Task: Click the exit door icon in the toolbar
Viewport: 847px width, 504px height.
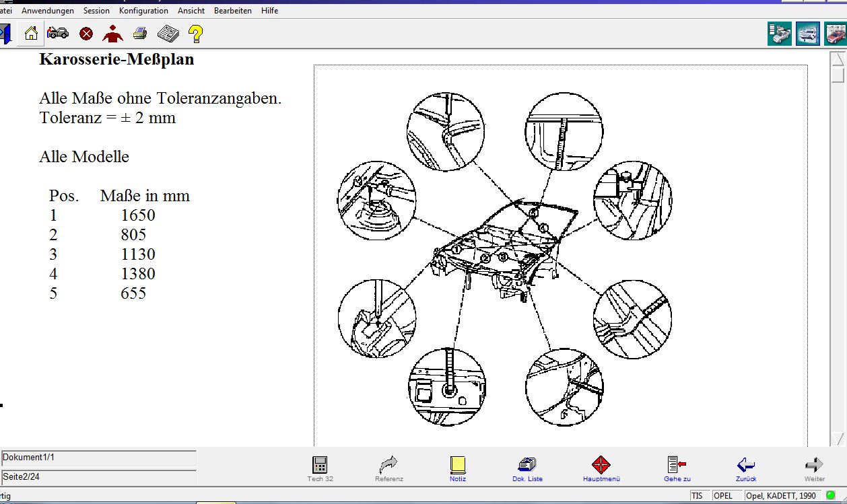Action: click(x=5, y=34)
